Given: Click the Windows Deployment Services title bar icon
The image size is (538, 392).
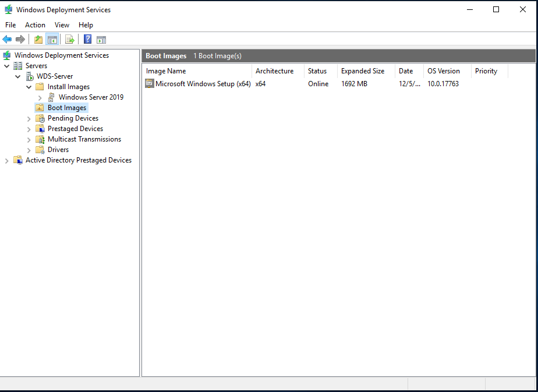Looking at the screenshot, I should point(9,10).
